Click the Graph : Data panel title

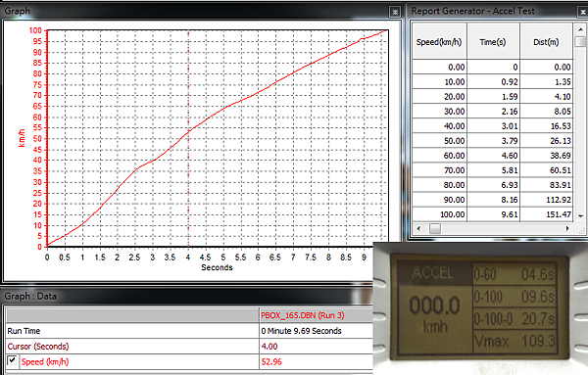(30, 297)
